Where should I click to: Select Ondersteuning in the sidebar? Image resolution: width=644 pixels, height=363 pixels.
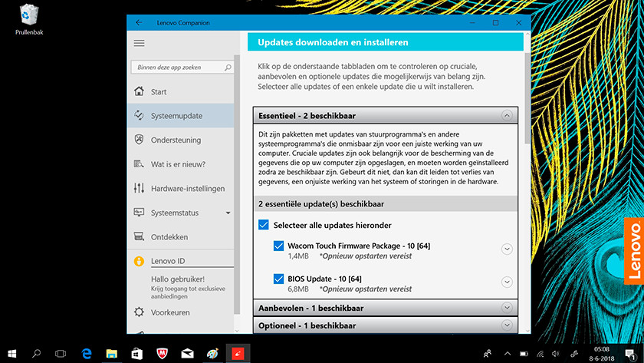coord(176,140)
